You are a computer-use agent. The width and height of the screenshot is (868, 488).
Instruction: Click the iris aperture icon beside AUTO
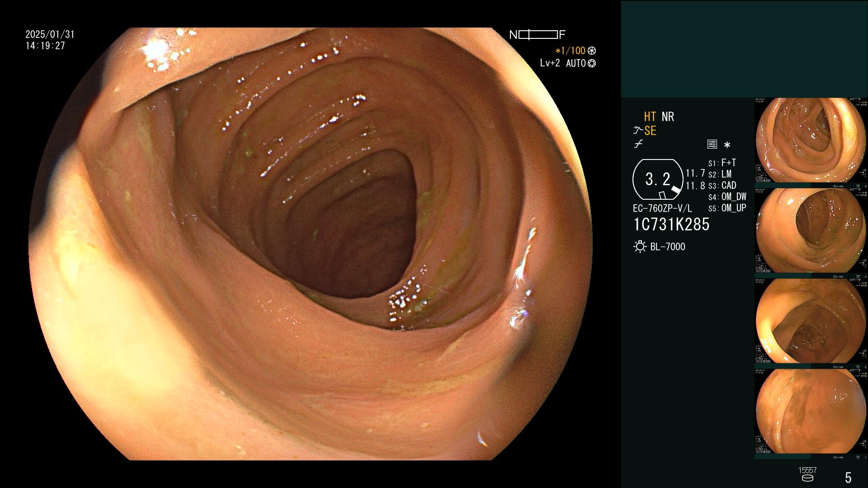pyautogui.click(x=592, y=63)
